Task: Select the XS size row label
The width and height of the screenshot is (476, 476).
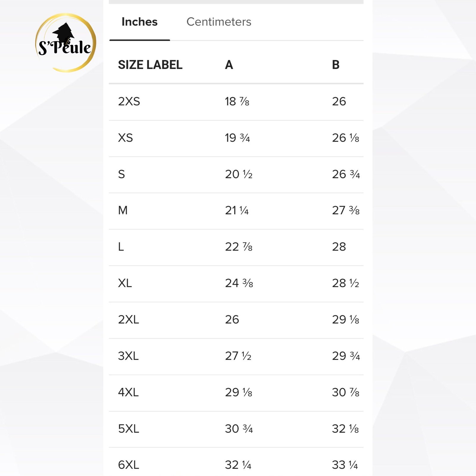Action: (x=125, y=138)
